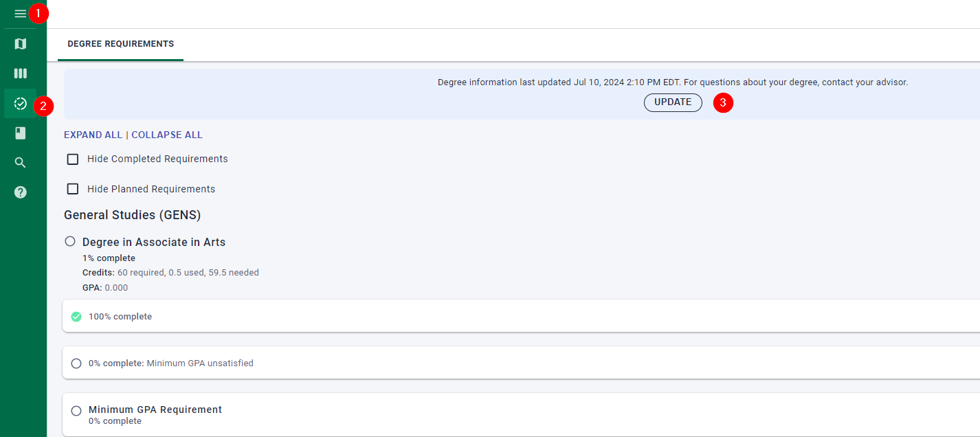Open the hamburger navigation menu

coord(20,14)
